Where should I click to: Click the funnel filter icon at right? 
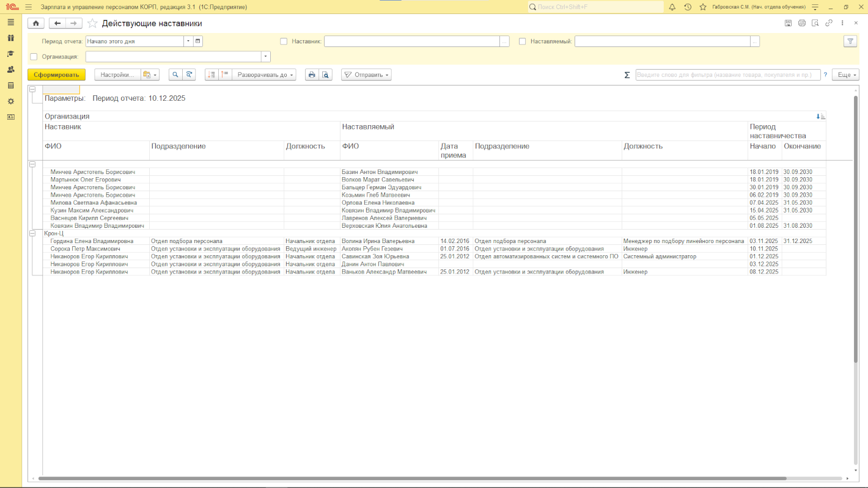pyautogui.click(x=850, y=42)
